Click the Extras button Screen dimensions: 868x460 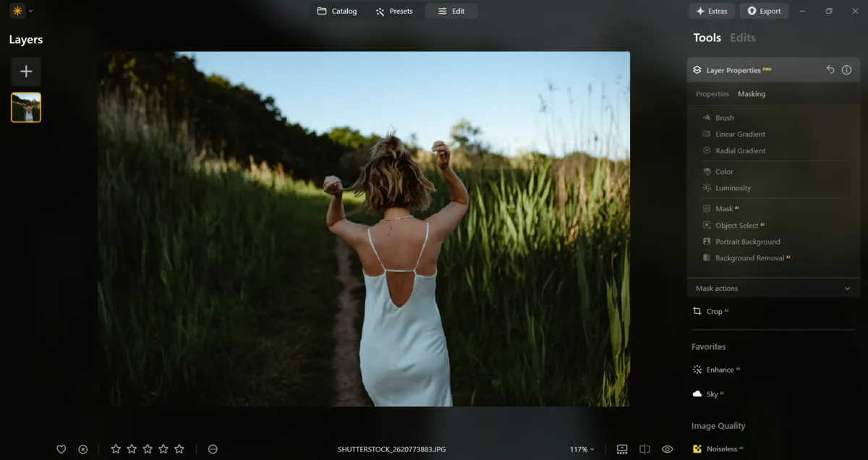712,11
